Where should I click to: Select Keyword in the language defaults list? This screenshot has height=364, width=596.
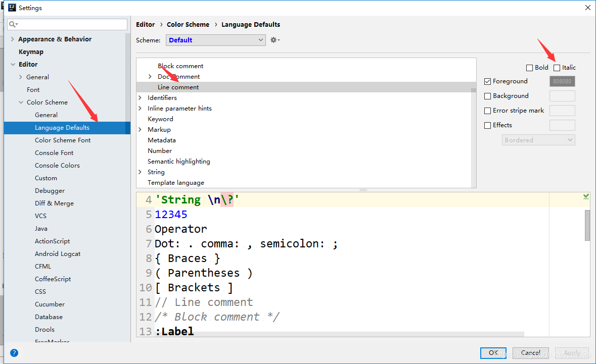click(160, 119)
